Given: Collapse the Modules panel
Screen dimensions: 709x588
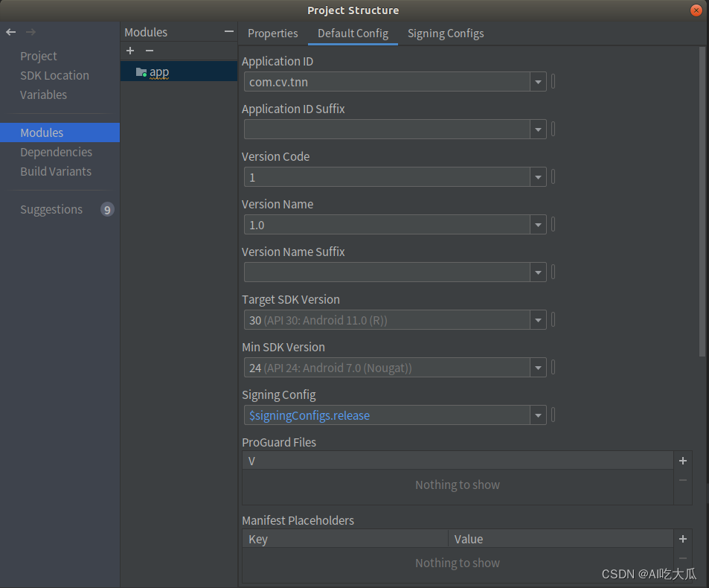Looking at the screenshot, I should tap(229, 32).
